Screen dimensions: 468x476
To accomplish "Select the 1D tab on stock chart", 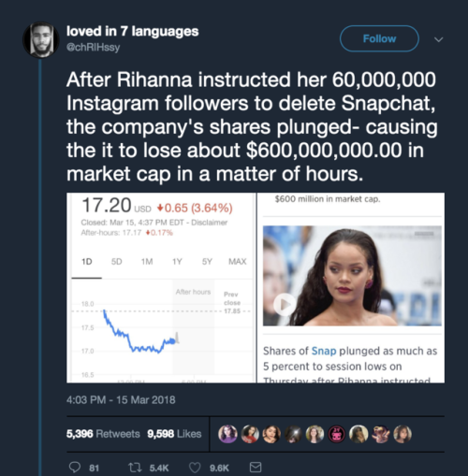I will [87, 261].
